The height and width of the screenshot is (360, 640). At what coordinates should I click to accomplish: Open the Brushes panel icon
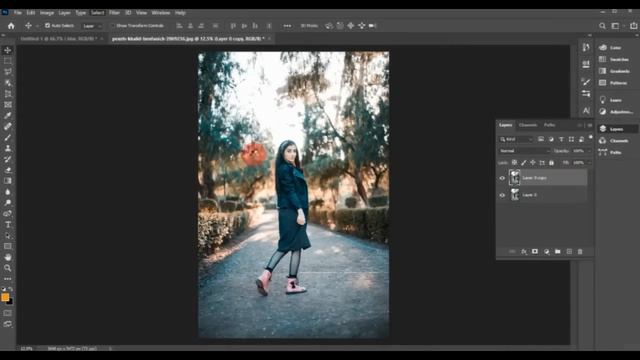tap(586, 82)
